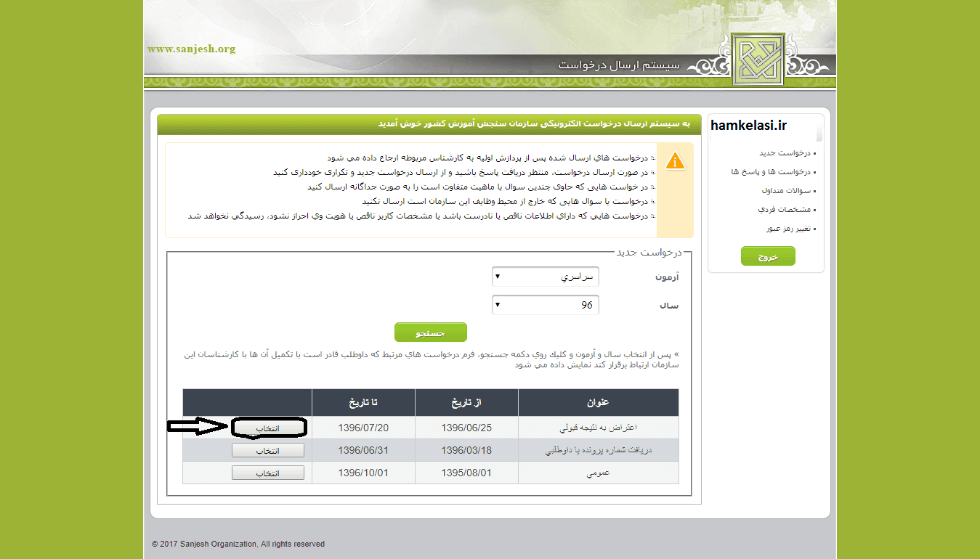Open the سال dropdown showing 96
This screenshot has height=559, width=980.
click(x=546, y=305)
